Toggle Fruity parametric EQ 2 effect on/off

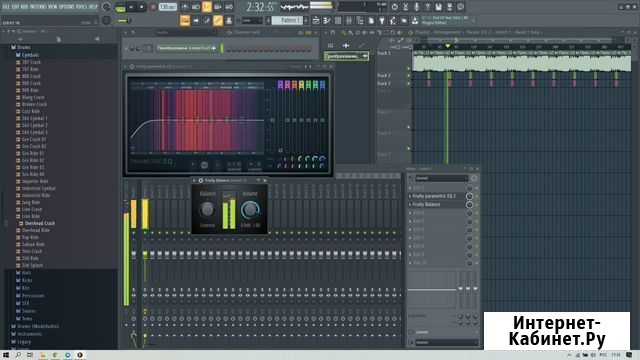469,196
